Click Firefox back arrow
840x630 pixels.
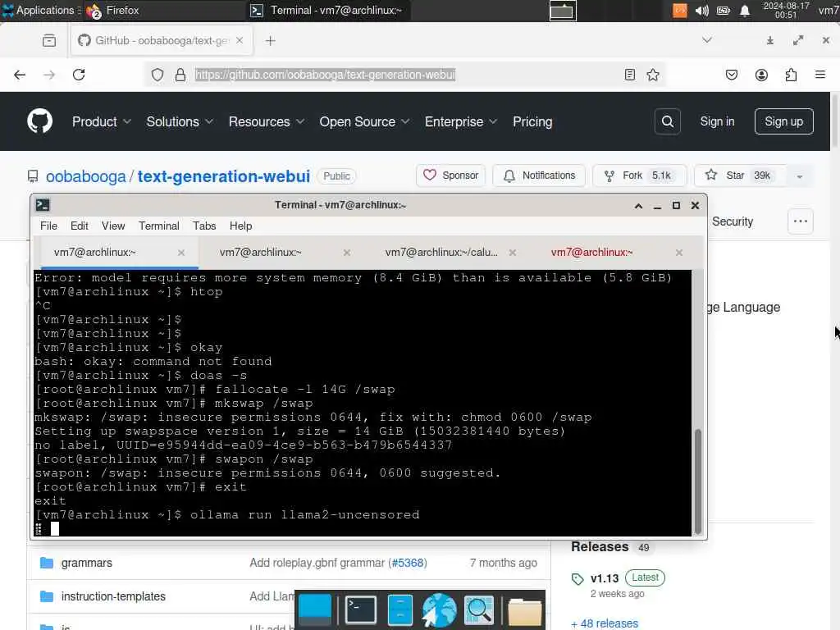click(x=20, y=75)
